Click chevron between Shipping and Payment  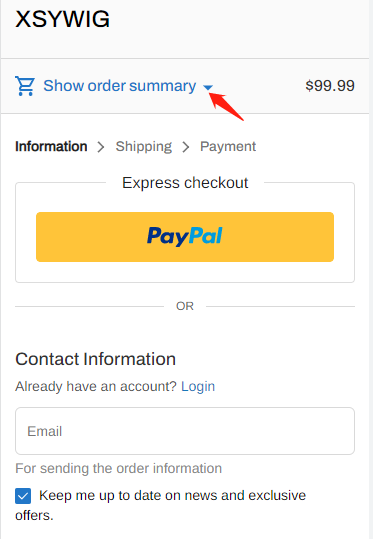tap(186, 147)
